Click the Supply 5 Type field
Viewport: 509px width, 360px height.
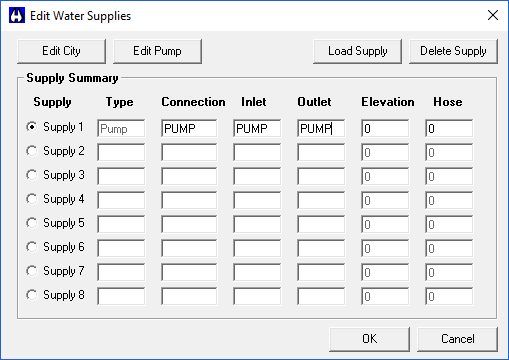coord(121,224)
